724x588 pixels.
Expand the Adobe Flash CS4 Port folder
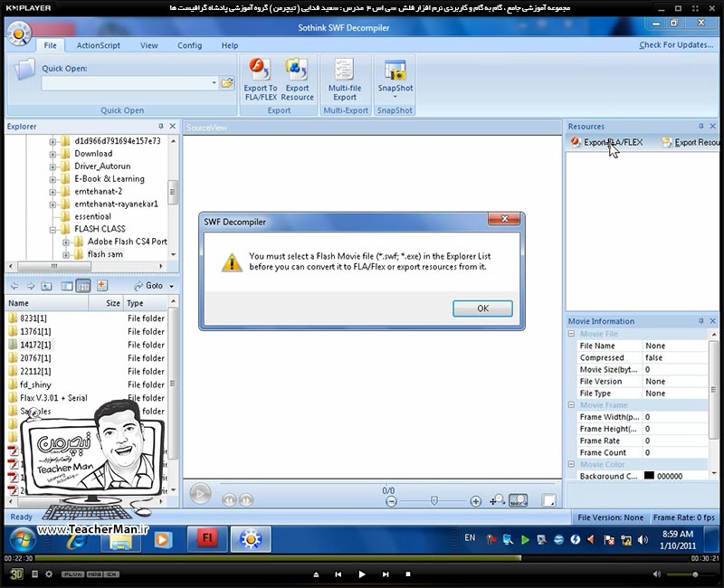coord(65,242)
